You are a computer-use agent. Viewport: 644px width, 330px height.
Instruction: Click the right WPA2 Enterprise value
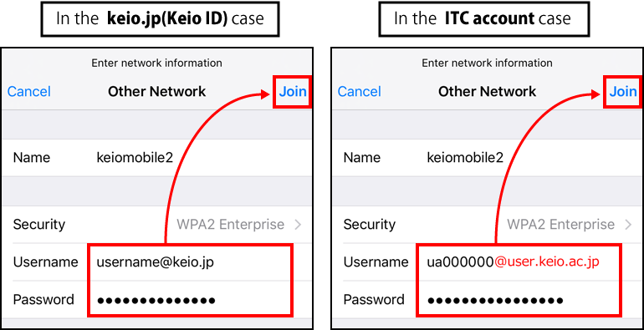[x=560, y=225]
